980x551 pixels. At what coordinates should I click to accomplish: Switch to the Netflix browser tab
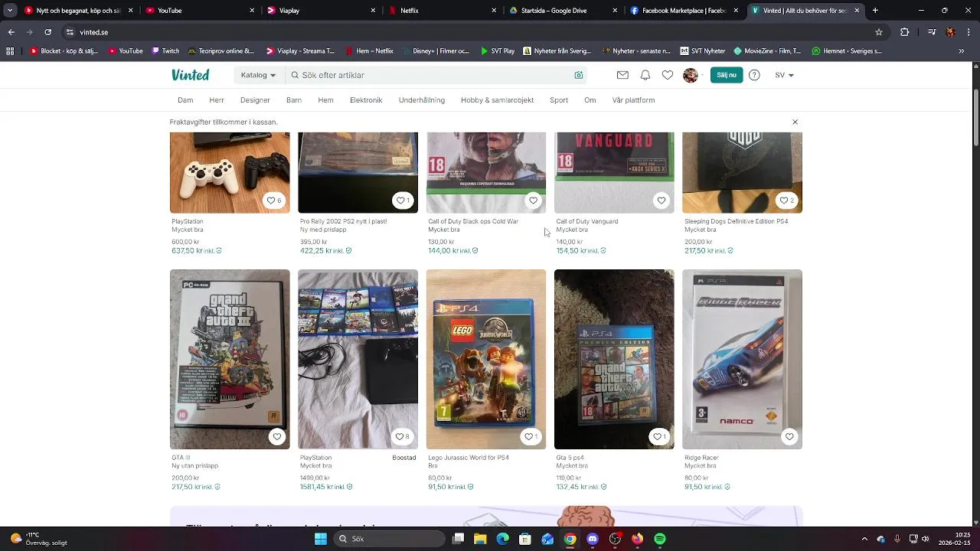442,11
